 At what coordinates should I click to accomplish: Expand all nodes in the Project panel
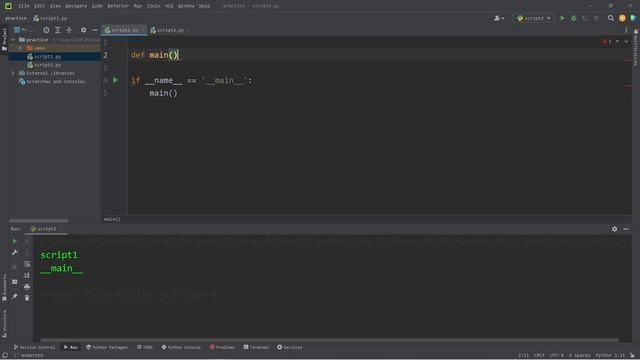[x=58, y=30]
